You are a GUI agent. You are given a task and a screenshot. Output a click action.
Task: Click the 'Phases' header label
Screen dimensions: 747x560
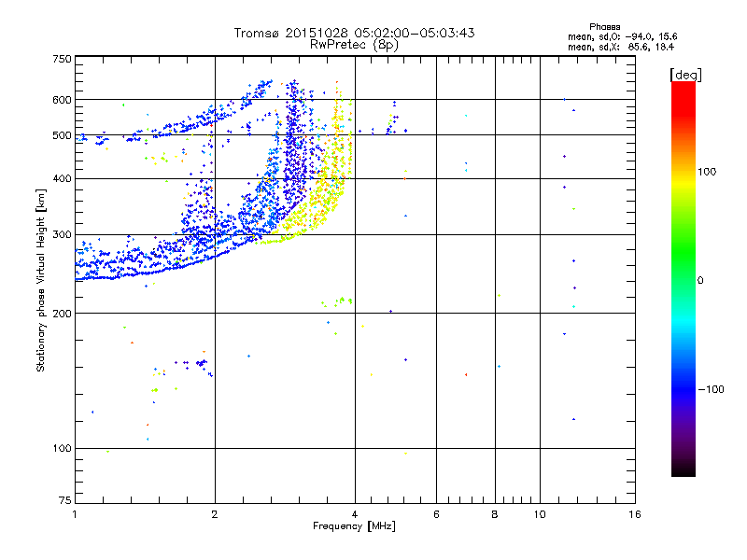pyautogui.click(x=604, y=27)
